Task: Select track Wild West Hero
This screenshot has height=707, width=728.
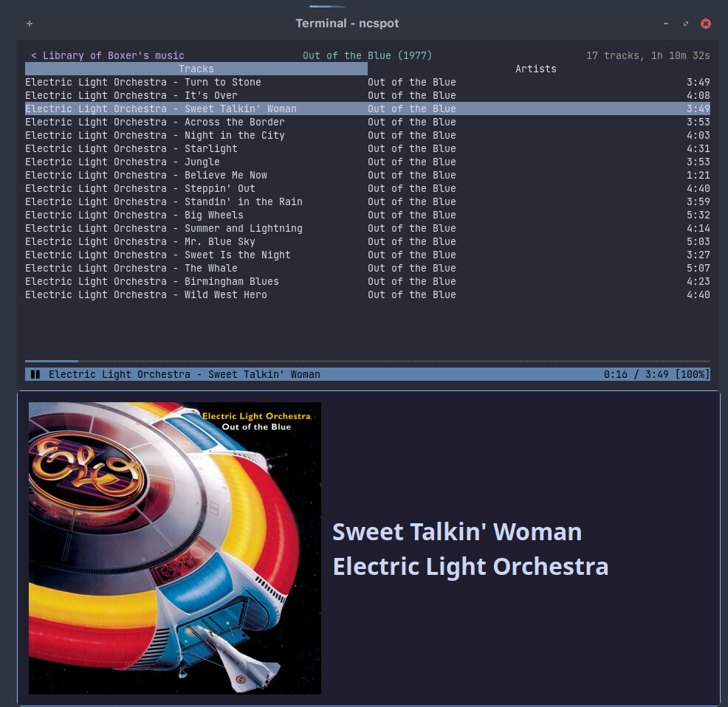Action: point(367,294)
